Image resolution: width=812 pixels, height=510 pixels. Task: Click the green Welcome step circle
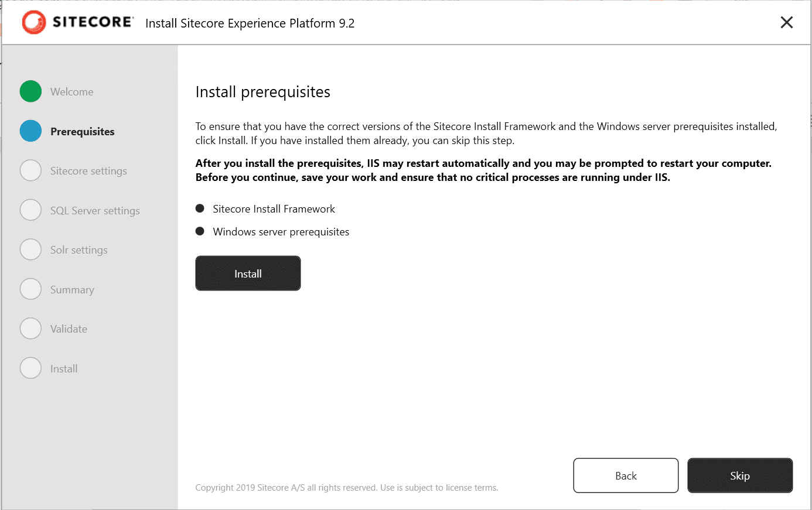coord(30,91)
